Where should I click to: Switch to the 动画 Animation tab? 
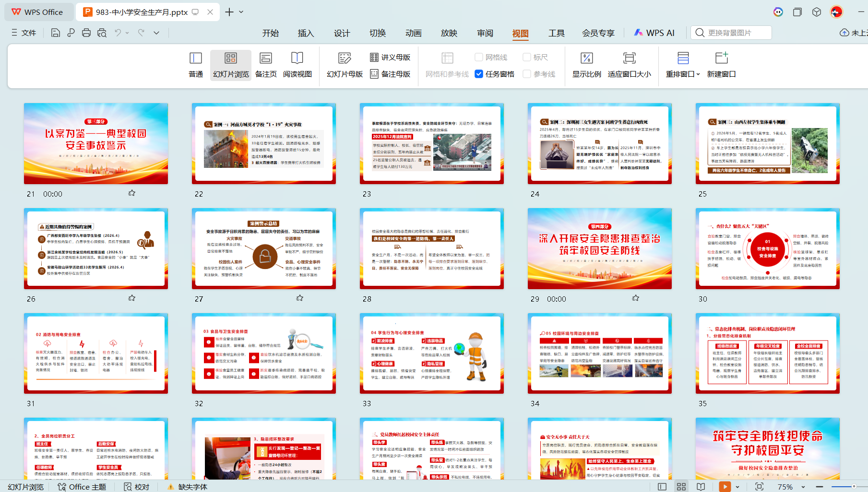pyautogui.click(x=413, y=33)
